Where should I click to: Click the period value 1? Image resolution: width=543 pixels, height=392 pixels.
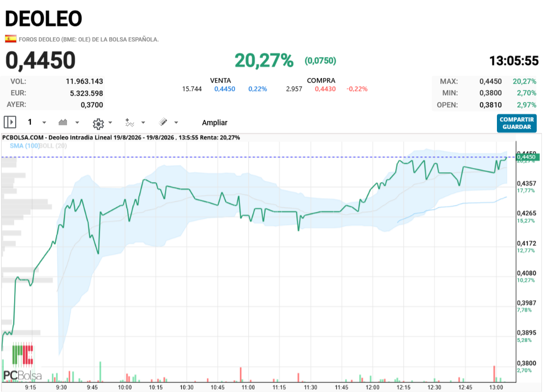pyautogui.click(x=30, y=122)
